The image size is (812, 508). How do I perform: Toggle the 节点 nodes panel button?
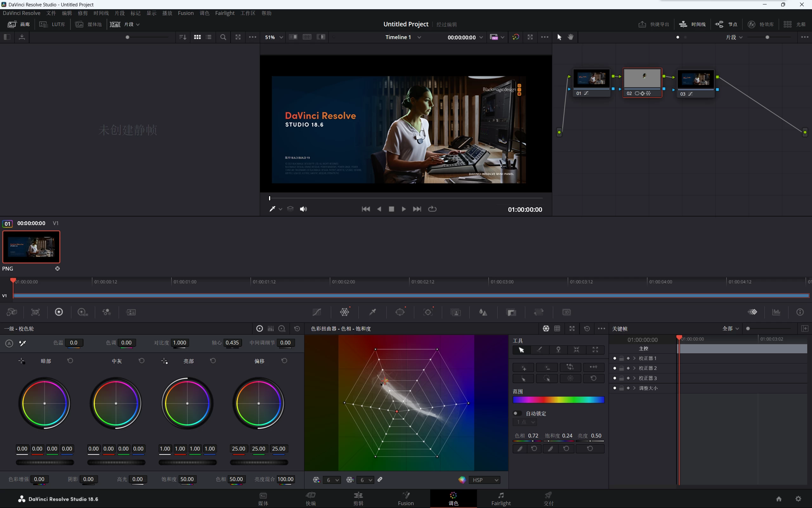(x=726, y=24)
